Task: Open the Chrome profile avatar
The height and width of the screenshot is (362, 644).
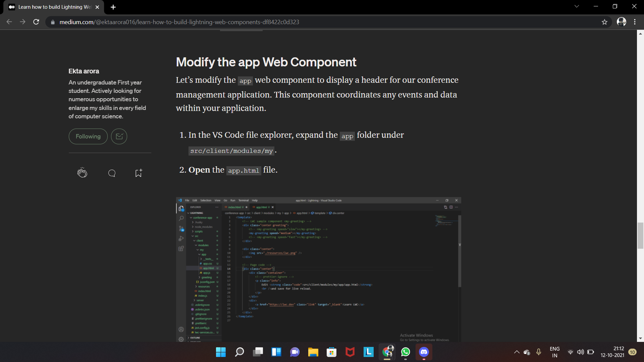Action: point(621,22)
